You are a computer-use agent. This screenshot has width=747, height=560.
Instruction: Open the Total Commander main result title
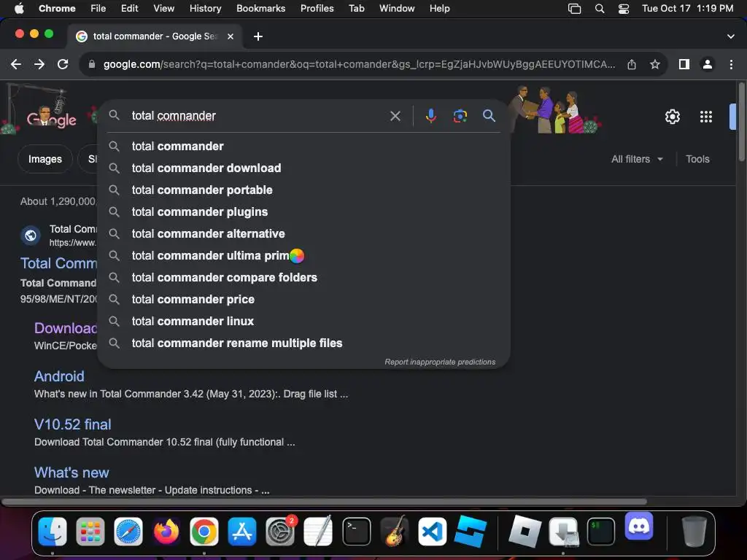(x=58, y=263)
